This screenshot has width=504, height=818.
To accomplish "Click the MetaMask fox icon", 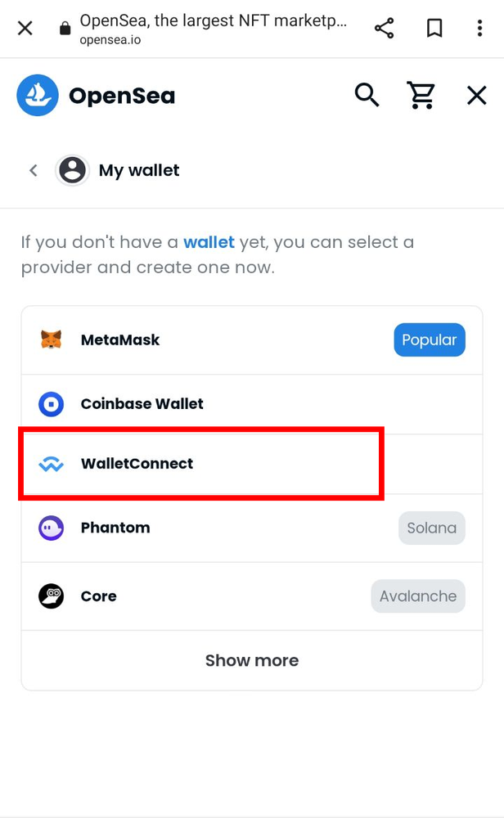I will coord(51,339).
